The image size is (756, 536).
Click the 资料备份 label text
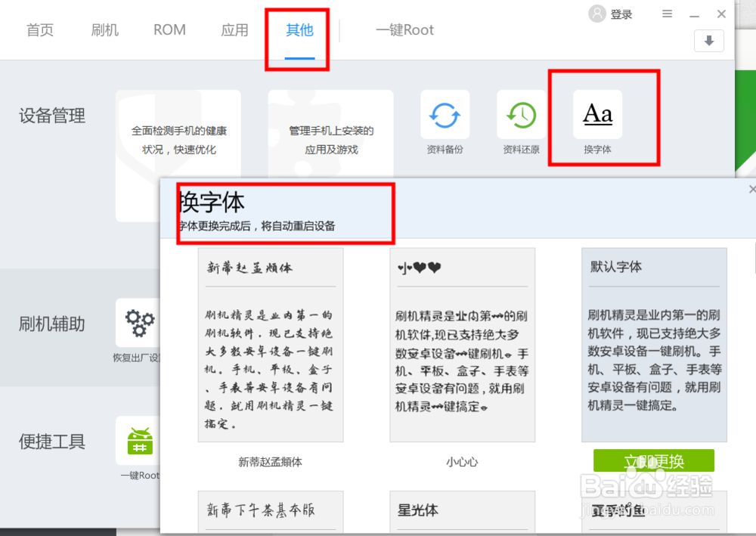coord(445,150)
